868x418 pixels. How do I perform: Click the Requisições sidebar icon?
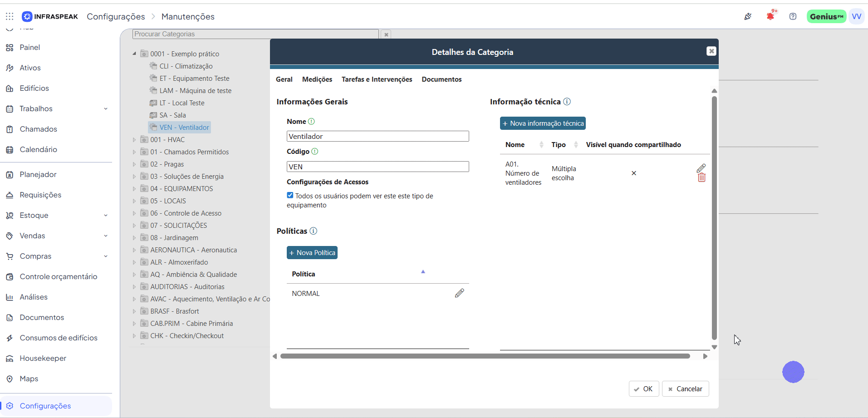(x=10, y=195)
